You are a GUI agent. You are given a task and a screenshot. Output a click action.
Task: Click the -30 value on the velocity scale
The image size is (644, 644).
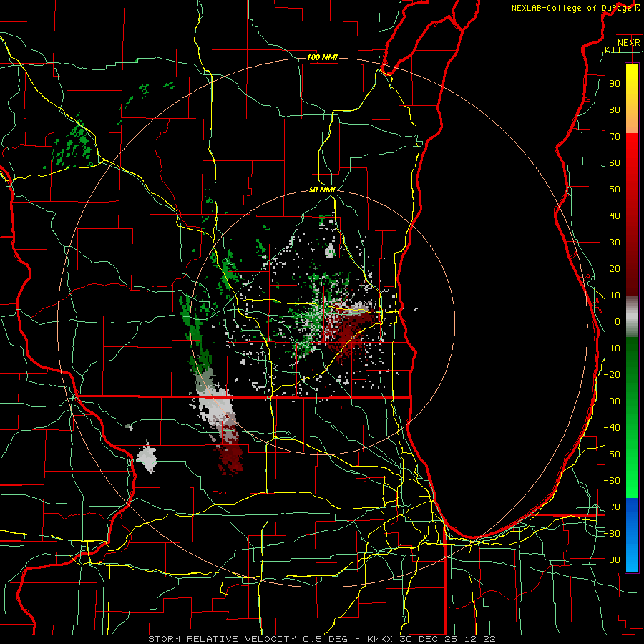tap(612, 401)
